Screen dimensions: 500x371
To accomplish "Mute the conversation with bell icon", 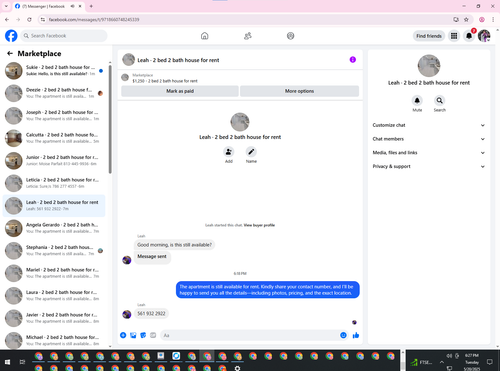I will 417,100.
